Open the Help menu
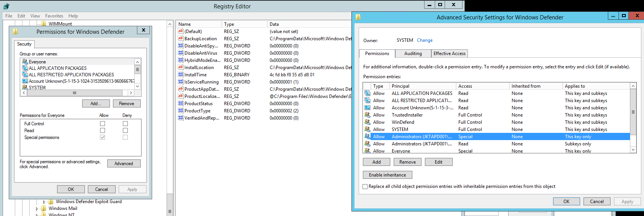The height and width of the screenshot is (216, 644). [73, 16]
